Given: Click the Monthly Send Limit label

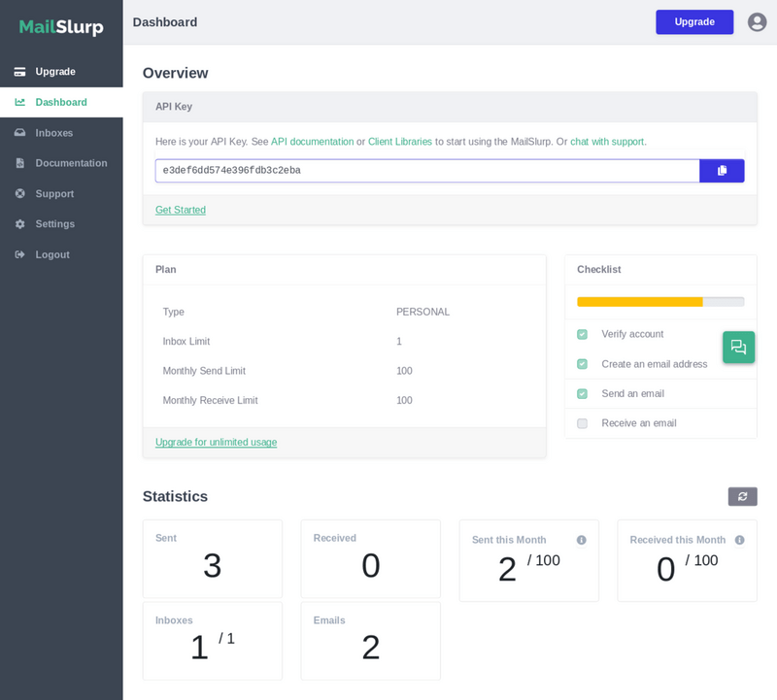Looking at the screenshot, I should (x=204, y=371).
